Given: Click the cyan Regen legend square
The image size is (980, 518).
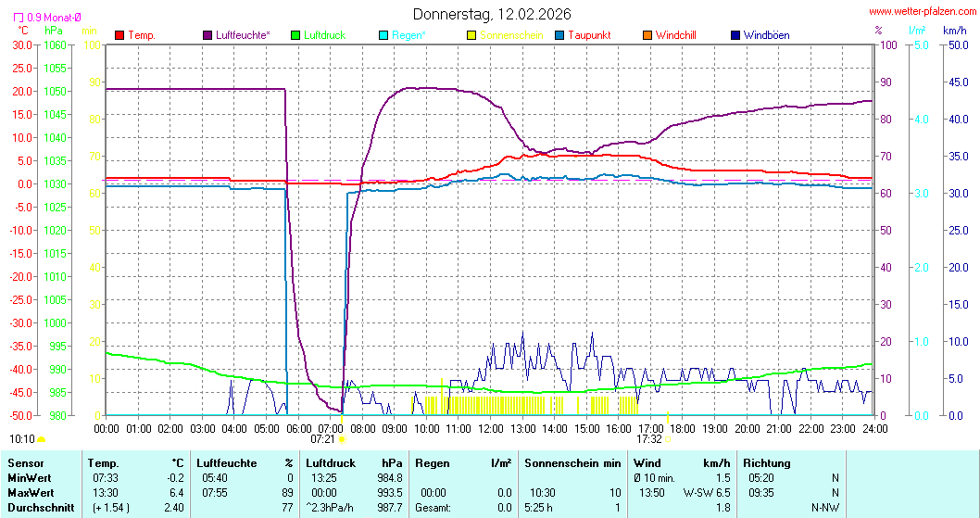Looking at the screenshot, I should 383,35.
